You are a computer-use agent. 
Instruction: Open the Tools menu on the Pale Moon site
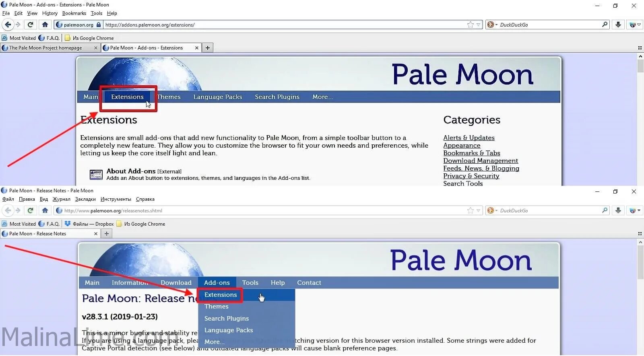pyautogui.click(x=250, y=283)
